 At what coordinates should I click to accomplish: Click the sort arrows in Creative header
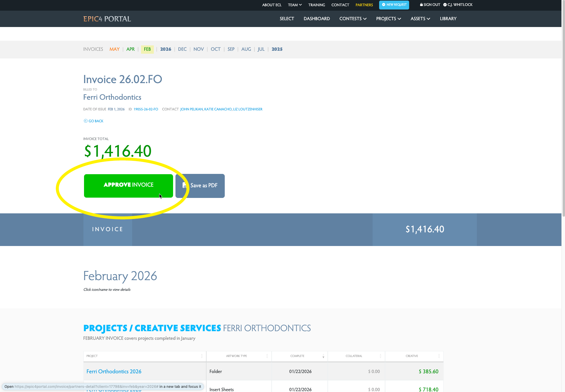click(x=439, y=356)
